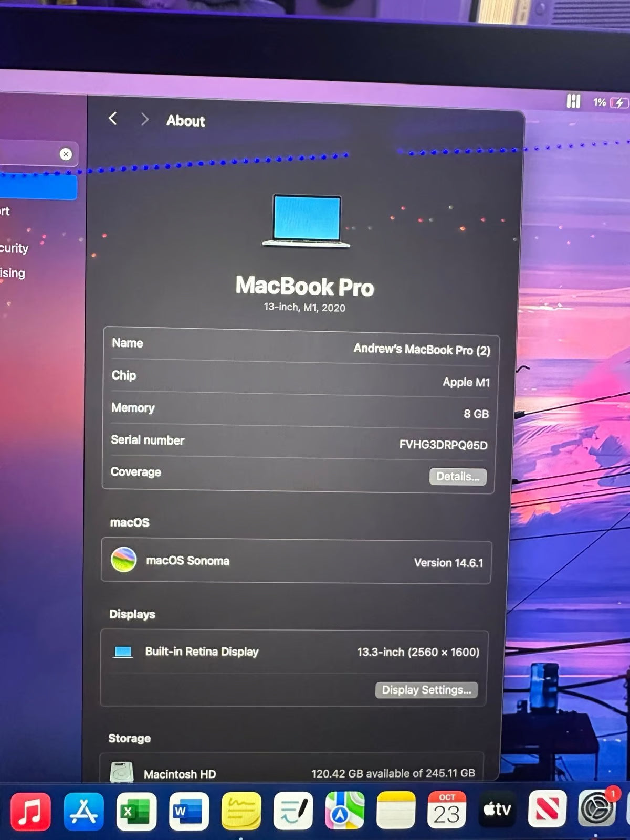Open Music app in the Dock
The image size is (630, 840).
click(30, 811)
